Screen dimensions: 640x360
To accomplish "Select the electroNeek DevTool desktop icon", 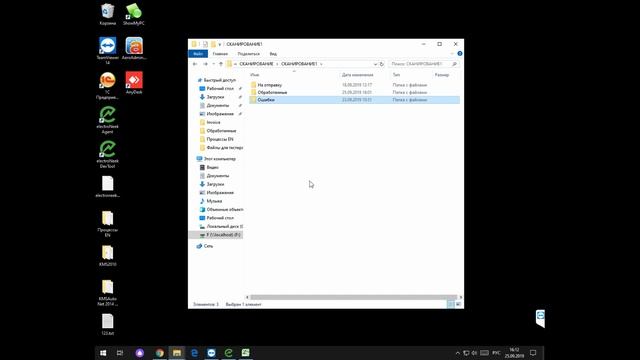I will coord(108,154).
